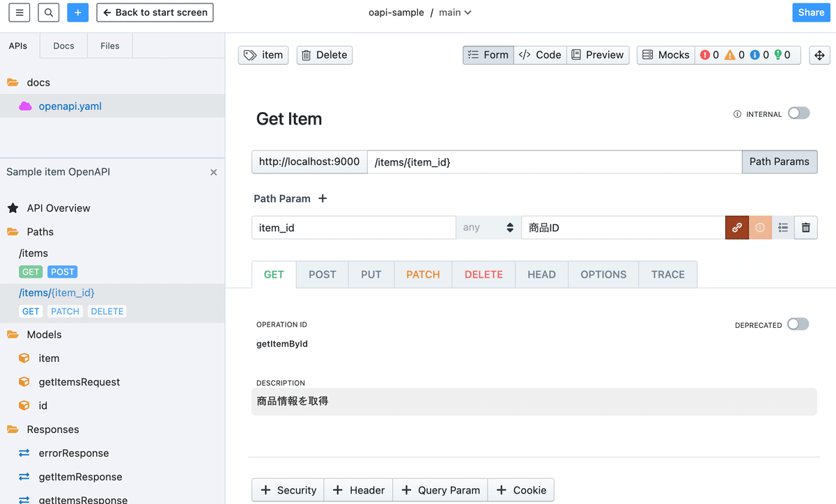Screen dimensions: 836x504
Task: Click the search icon next to hamburger menu
Action: (48, 13)
